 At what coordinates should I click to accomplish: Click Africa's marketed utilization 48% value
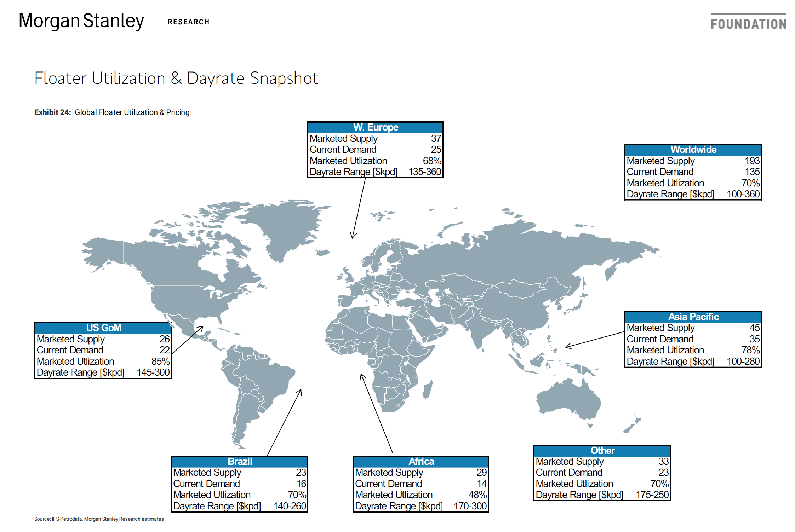[x=477, y=495]
